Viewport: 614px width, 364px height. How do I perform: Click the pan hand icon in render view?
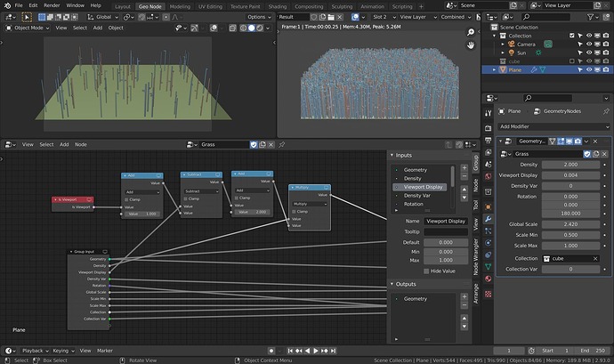(471, 45)
